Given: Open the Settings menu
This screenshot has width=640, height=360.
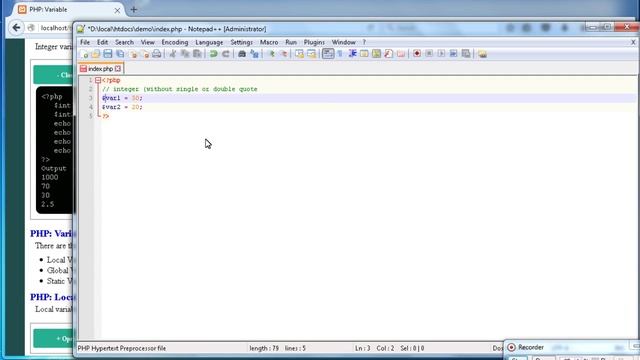Looking at the screenshot, I should point(242,42).
